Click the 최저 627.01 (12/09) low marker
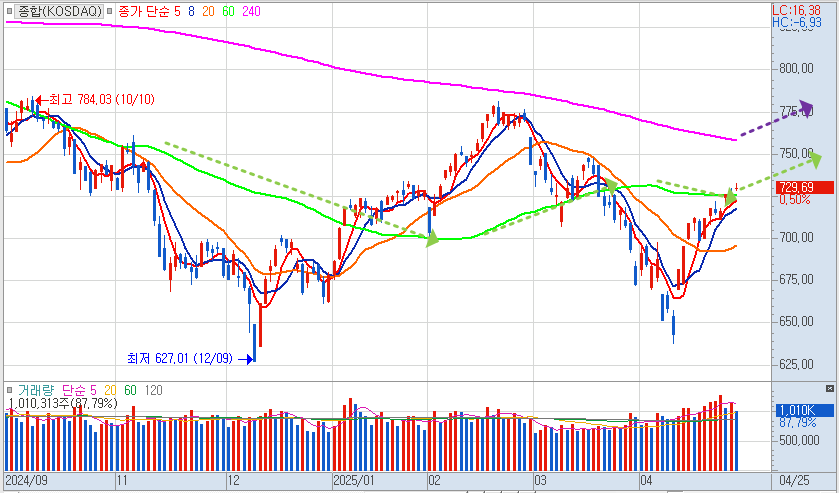Image resolution: width=839 pixels, height=493 pixels. [190, 358]
